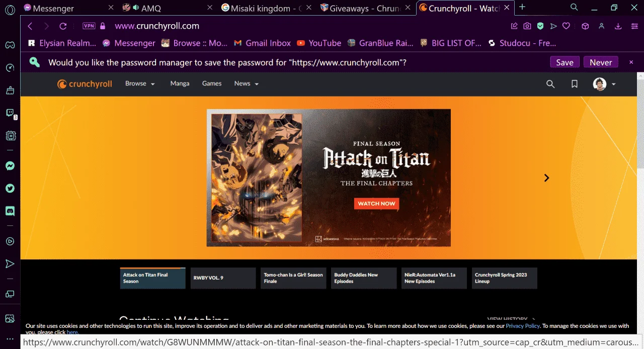This screenshot has width=644, height=349.
Task: Open a new tab with plus button
Action: click(x=522, y=7)
